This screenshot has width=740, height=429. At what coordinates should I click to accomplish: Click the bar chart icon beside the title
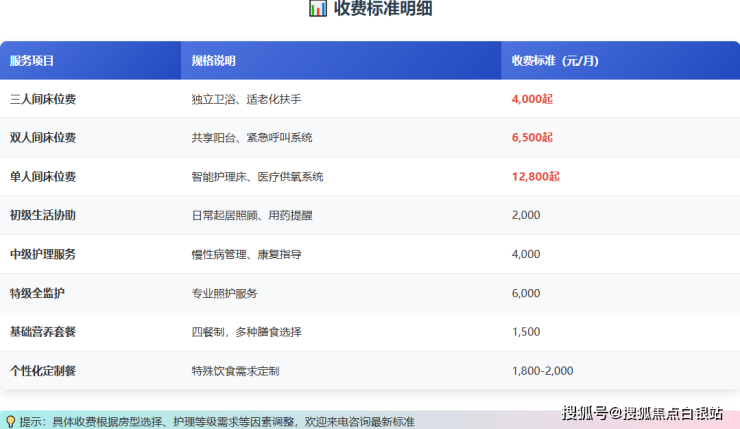coord(317,9)
